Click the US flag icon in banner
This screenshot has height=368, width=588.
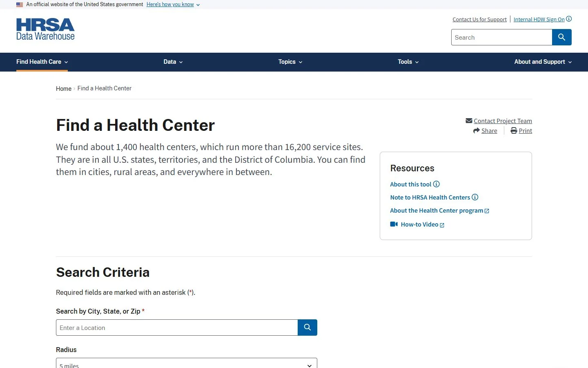click(20, 4)
